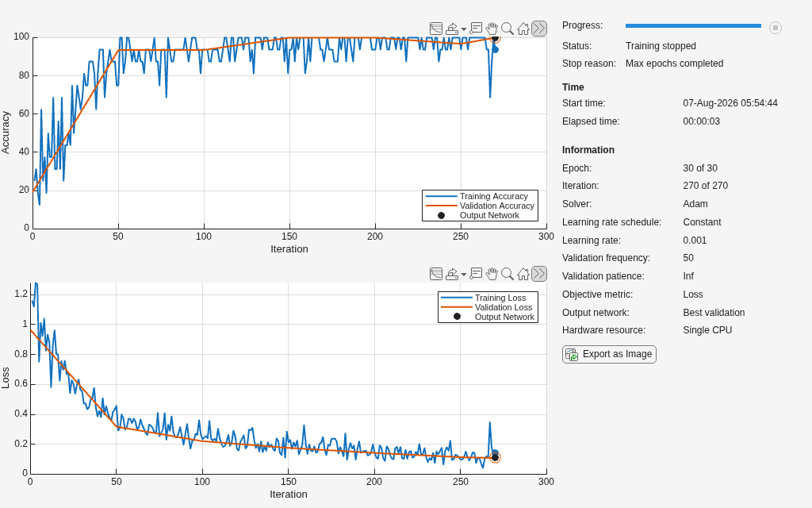Viewport: 812px width, 508px height.
Task: Activate the pan hand tool on the Loss plot
Action: [x=492, y=274]
